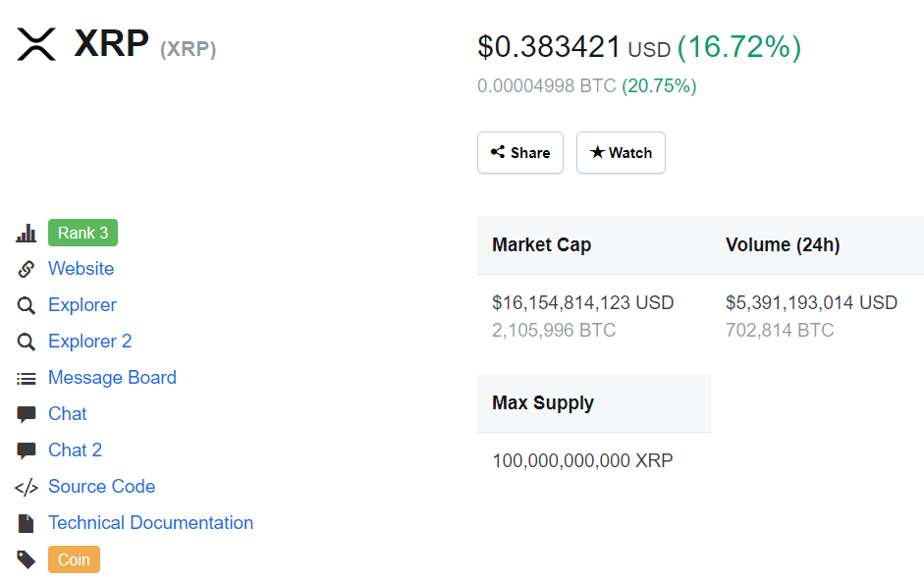Click the speech bubble icon beside Chat
The height and width of the screenshot is (583, 924).
tap(27, 414)
